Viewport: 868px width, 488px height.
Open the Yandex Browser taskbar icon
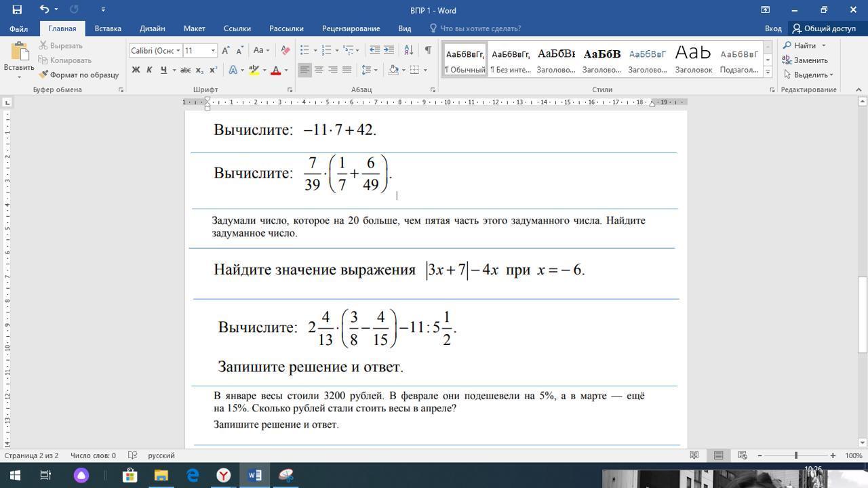pyautogui.click(x=223, y=475)
